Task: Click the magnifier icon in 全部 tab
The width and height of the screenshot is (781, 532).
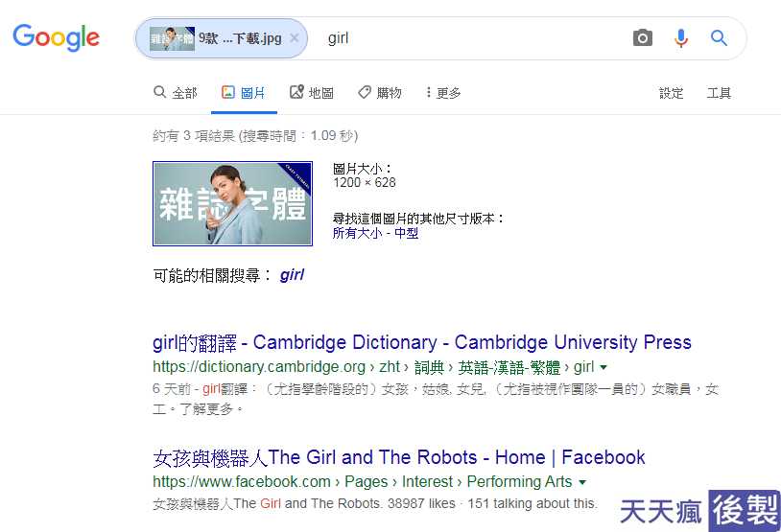Action: pyautogui.click(x=159, y=92)
